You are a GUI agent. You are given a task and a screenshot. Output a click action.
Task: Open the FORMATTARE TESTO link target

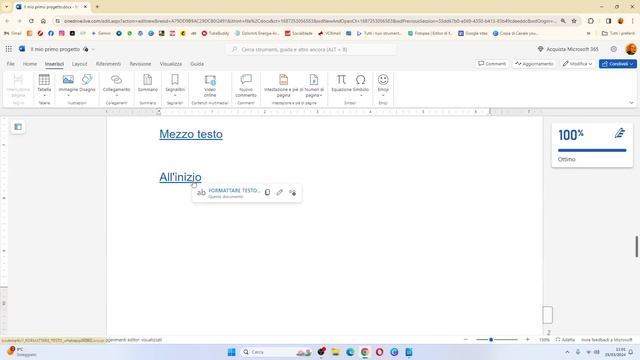(234, 191)
